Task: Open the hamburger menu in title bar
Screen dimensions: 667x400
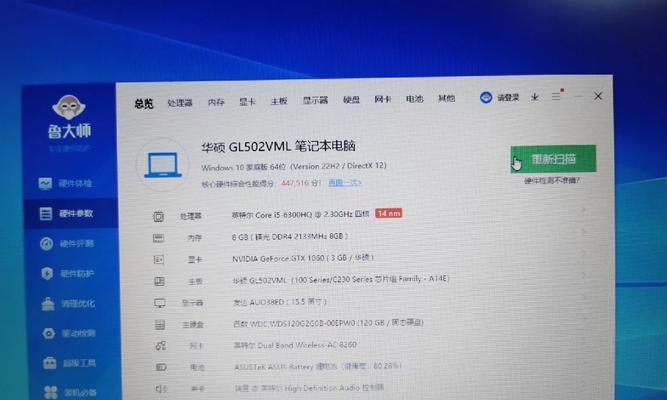Action: (556, 97)
